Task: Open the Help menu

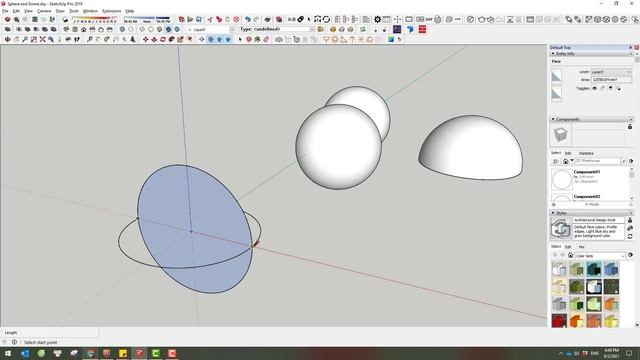Action: click(x=130, y=11)
